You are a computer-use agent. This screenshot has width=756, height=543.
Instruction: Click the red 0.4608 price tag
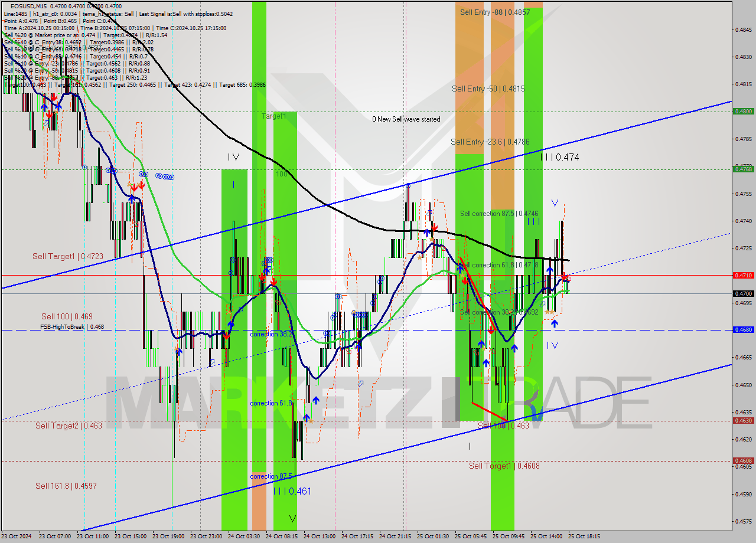(x=742, y=460)
